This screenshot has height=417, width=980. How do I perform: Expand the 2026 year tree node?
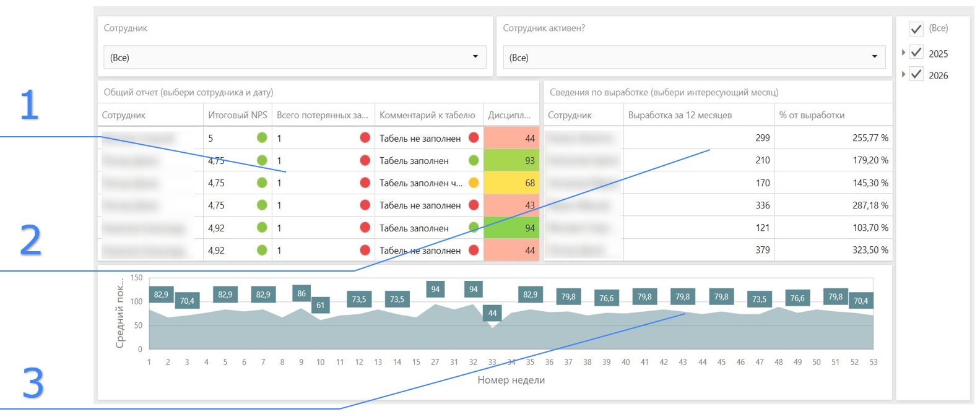click(x=904, y=75)
